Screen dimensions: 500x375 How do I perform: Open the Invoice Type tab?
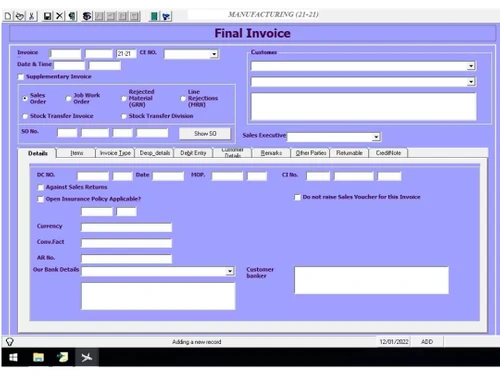click(115, 153)
